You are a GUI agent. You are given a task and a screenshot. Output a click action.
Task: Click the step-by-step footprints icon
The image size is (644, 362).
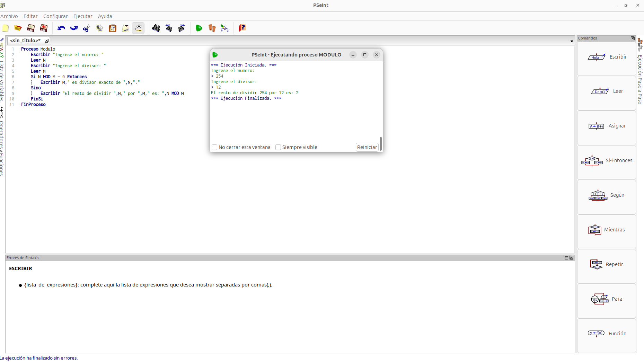coord(212,28)
